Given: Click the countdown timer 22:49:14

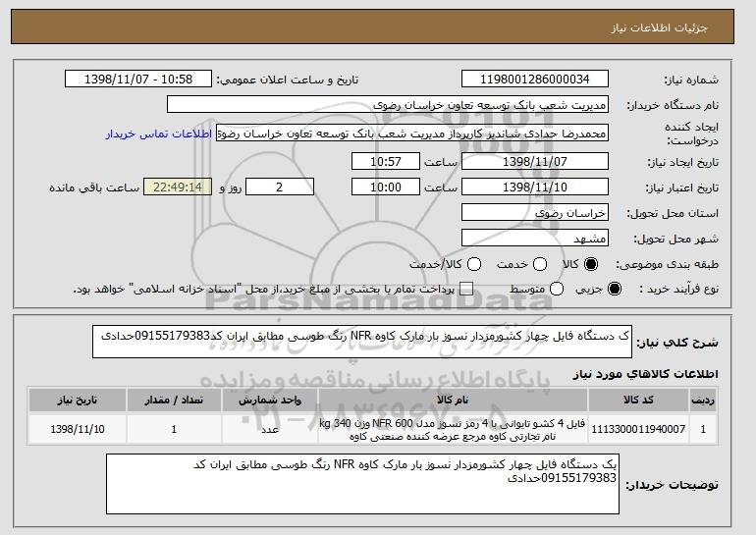Looking at the screenshot, I should tap(178, 187).
